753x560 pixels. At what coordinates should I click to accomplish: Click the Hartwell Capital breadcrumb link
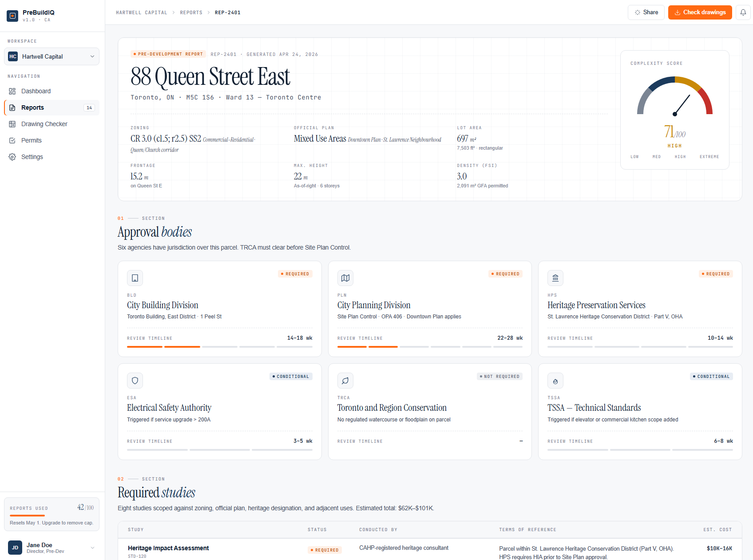pos(141,12)
